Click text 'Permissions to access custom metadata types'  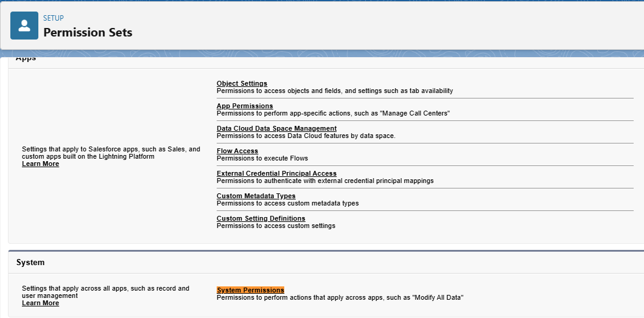pyautogui.click(x=288, y=203)
